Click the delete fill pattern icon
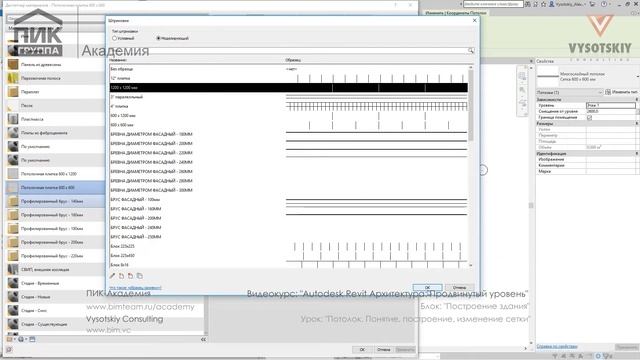The image size is (640, 360). (130, 276)
